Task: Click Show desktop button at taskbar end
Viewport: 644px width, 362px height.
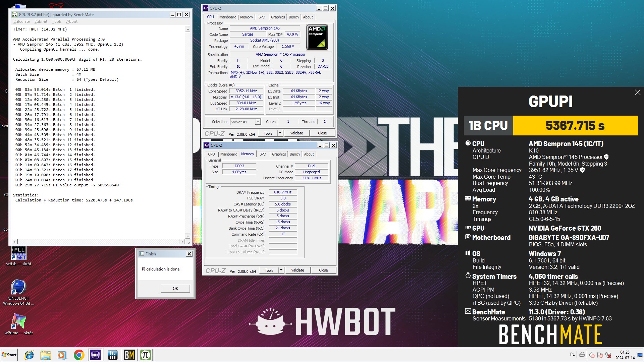Action: point(640,355)
